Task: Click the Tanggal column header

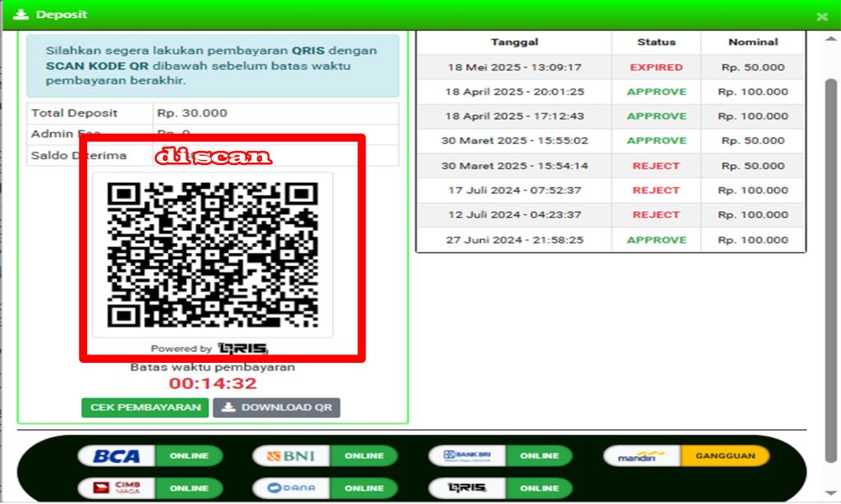Action: tap(514, 42)
